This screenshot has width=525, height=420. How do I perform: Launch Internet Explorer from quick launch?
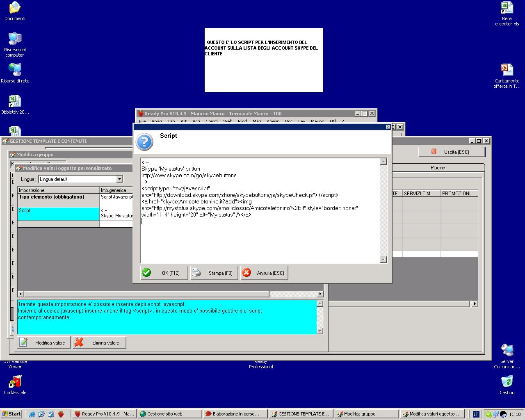pyautogui.click(x=32, y=414)
